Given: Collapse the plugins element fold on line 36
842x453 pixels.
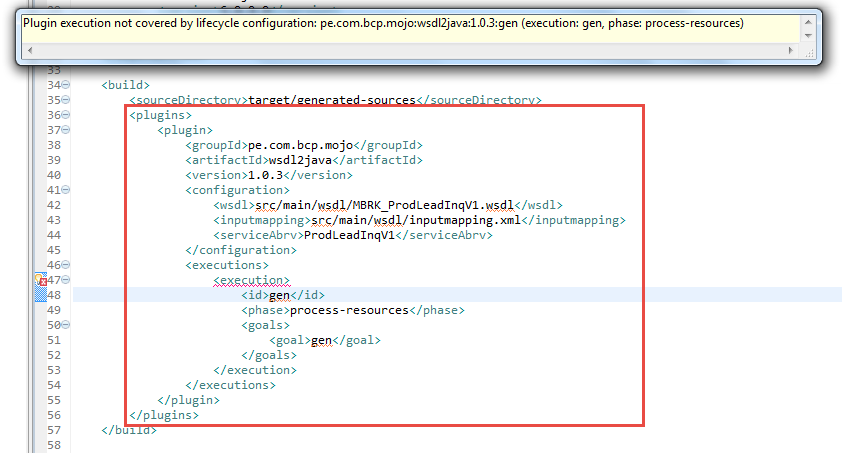Looking at the screenshot, I should [x=66, y=115].
